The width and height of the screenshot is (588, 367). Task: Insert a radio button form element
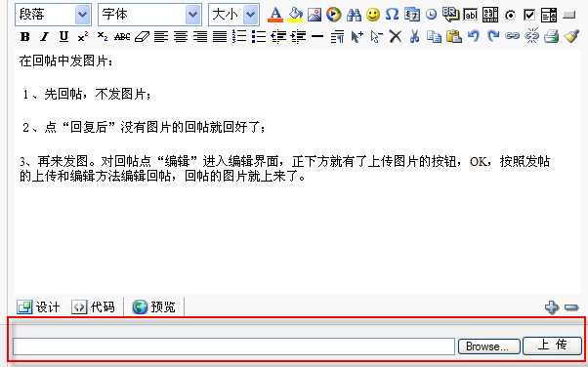click(510, 16)
